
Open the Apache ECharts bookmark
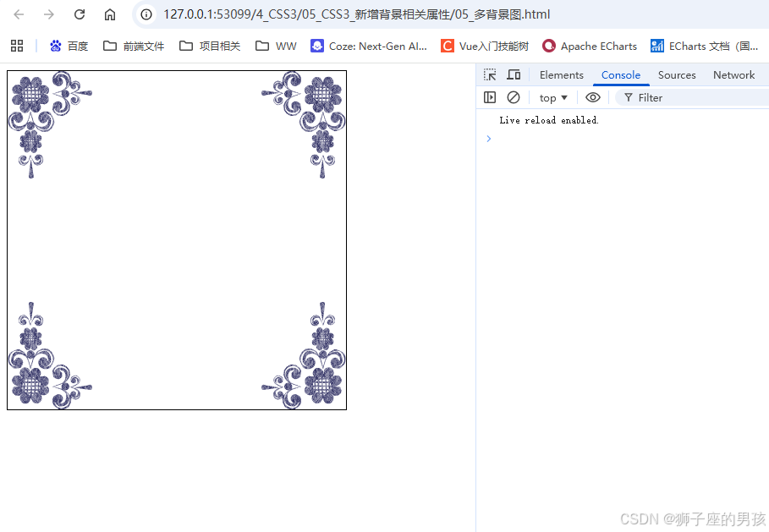pyautogui.click(x=590, y=46)
